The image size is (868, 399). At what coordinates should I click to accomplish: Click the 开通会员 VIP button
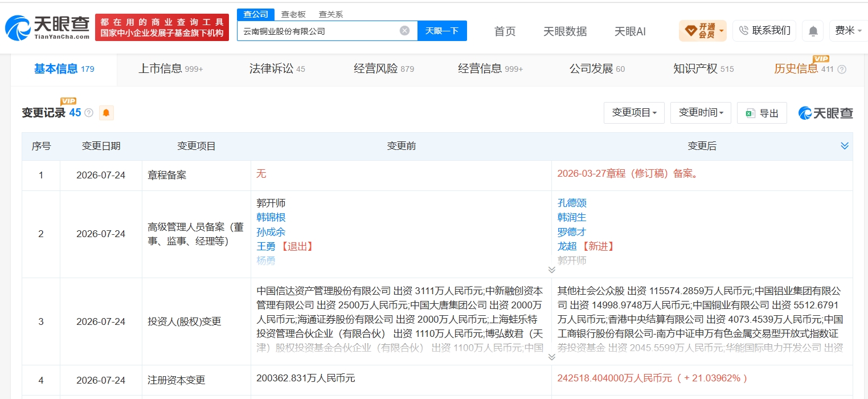coord(702,31)
